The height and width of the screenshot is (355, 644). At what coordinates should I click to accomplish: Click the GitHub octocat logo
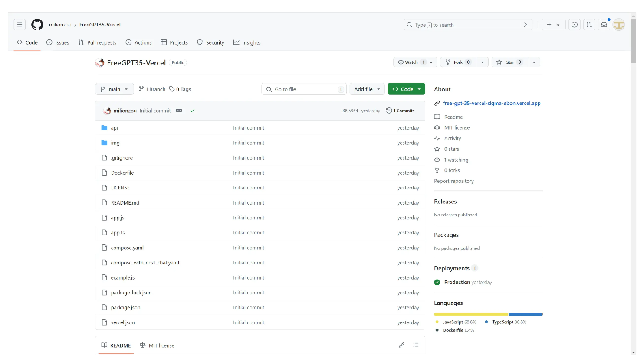(37, 25)
